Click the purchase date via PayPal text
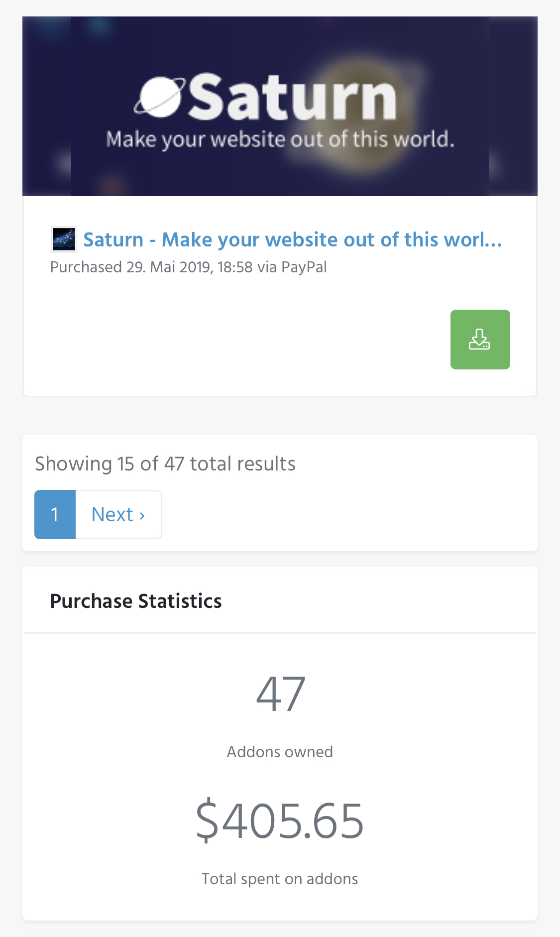The image size is (560, 937). point(189,267)
